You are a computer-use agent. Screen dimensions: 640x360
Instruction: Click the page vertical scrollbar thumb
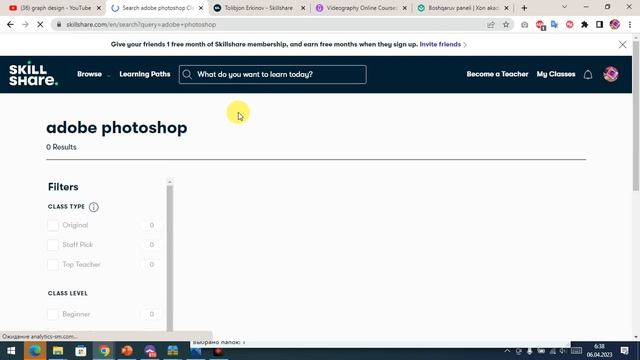636,116
